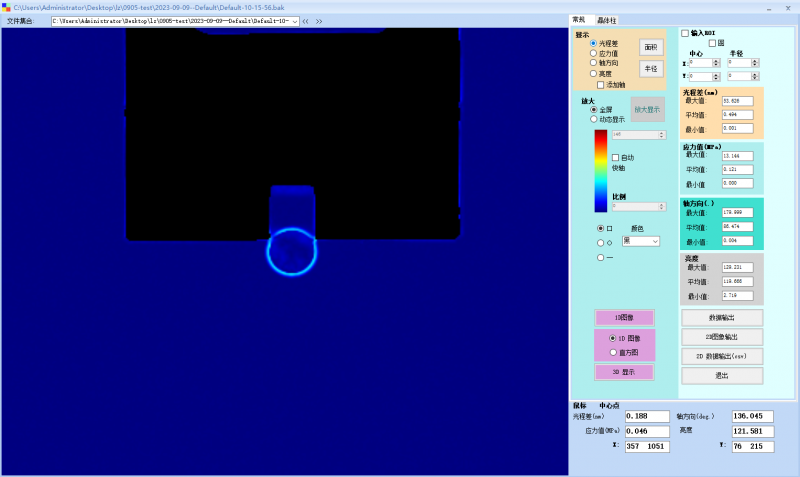800x477 pixels.
Task: Select the 1D 图像 radio option
Action: (613, 338)
